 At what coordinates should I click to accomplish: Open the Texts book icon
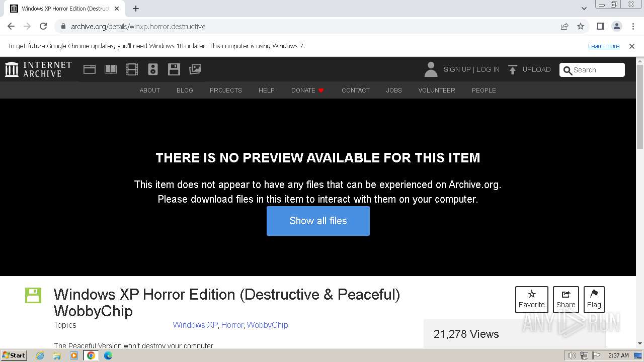click(111, 69)
